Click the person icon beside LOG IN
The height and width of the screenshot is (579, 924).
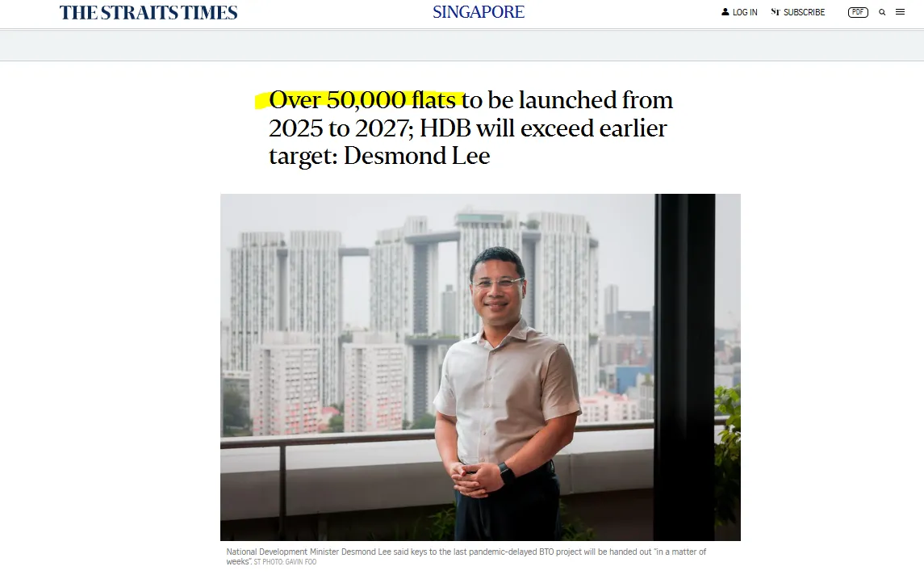[x=725, y=12]
